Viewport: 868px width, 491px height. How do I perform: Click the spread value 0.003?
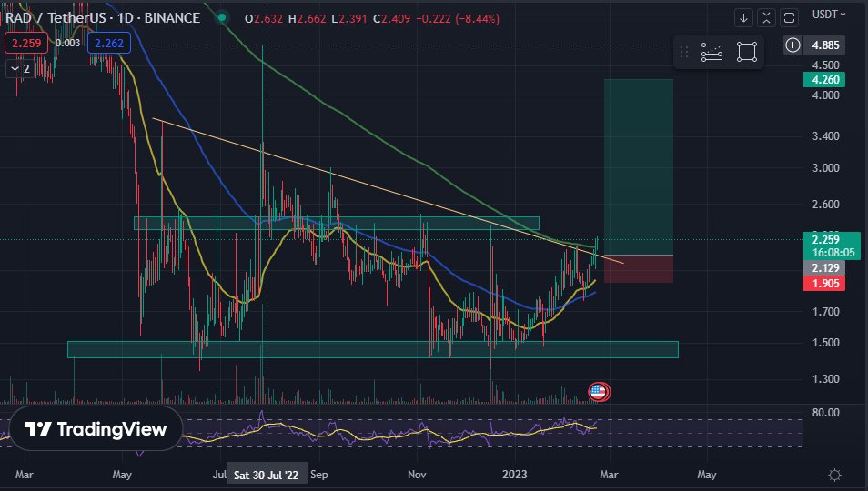click(x=67, y=43)
